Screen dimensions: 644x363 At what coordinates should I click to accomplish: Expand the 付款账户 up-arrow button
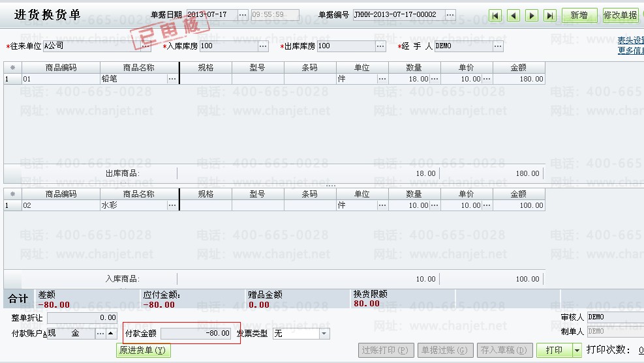click(x=111, y=334)
